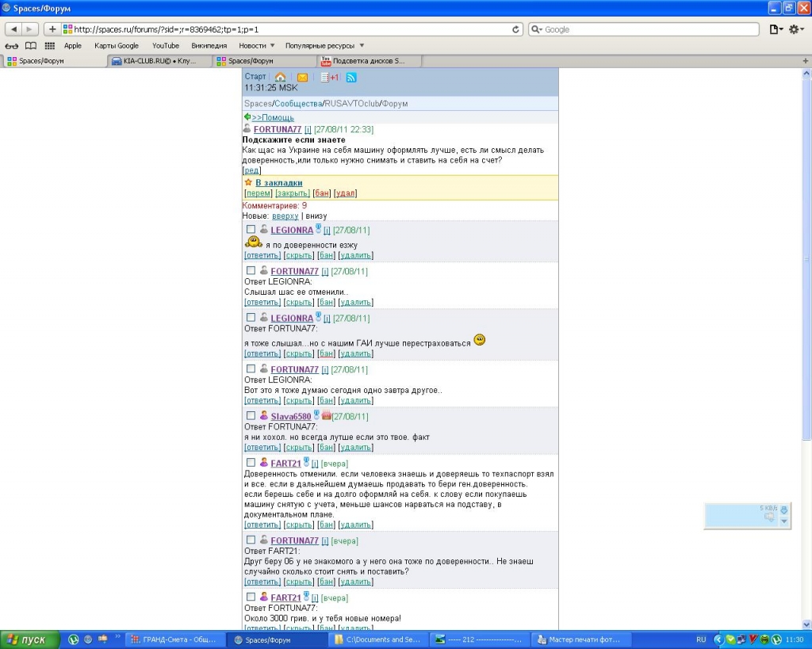Open the gear settings dropdown menu
This screenshot has width=812, height=649.
point(796,29)
